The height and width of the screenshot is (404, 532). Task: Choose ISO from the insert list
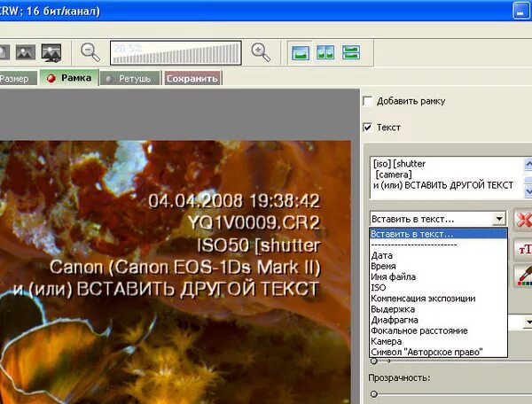pos(438,287)
